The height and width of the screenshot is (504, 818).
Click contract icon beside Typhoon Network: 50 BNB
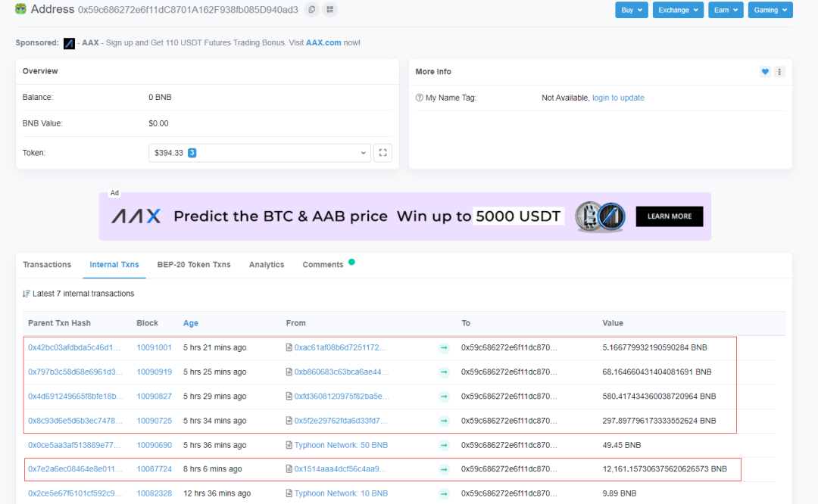pyautogui.click(x=289, y=444)
